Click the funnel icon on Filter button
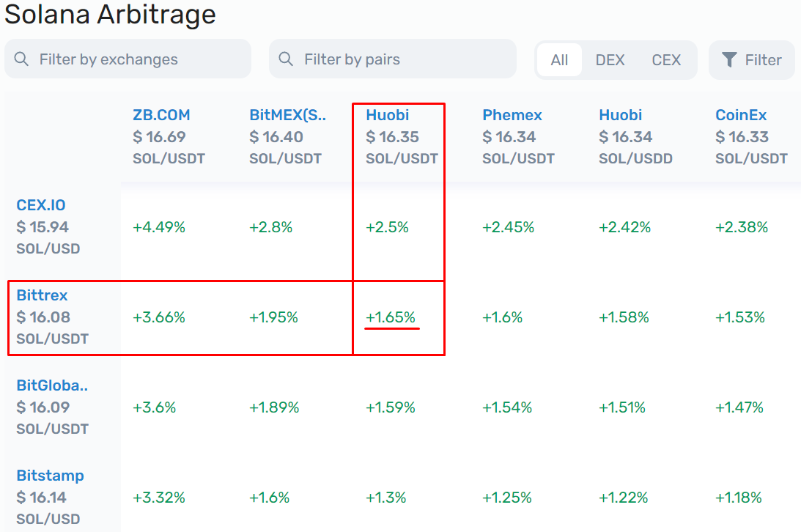 (x=729, y=60)
